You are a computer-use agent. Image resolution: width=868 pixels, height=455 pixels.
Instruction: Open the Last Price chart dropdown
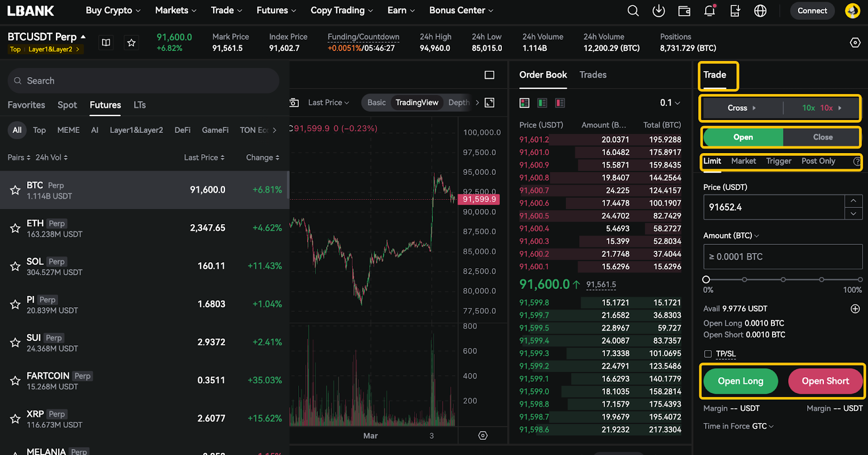pyautogui.click(x=329, y=103)
